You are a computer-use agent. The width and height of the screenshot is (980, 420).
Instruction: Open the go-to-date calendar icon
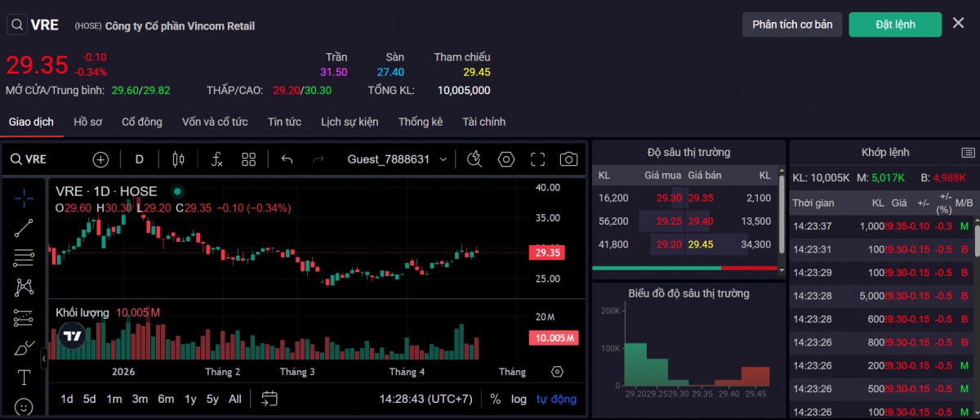coord(269,399)
